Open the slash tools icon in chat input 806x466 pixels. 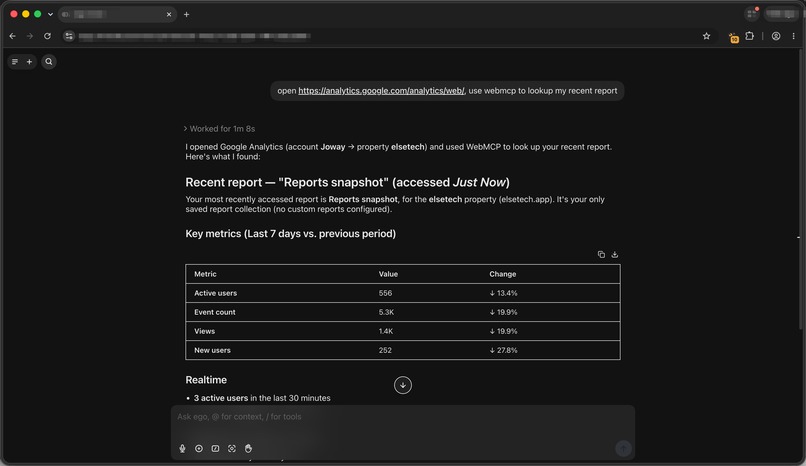tap(215, 449)
